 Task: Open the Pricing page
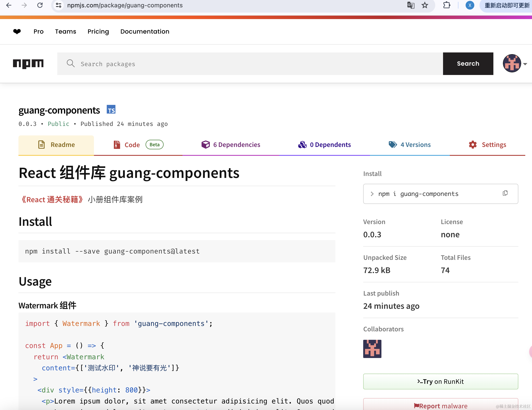pyautogui.click(x=98, y=31)
